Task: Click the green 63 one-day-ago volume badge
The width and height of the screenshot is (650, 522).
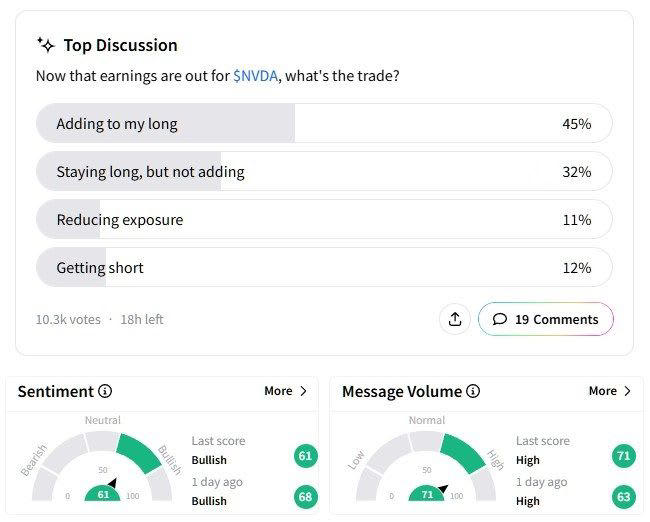Action: (623, 496)
